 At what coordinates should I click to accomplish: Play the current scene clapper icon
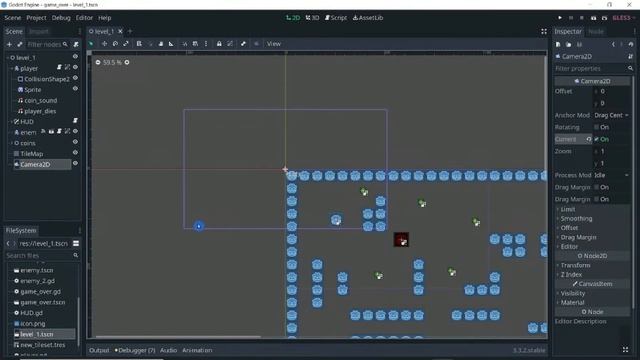pyautogui.click(x=593, y=18)
